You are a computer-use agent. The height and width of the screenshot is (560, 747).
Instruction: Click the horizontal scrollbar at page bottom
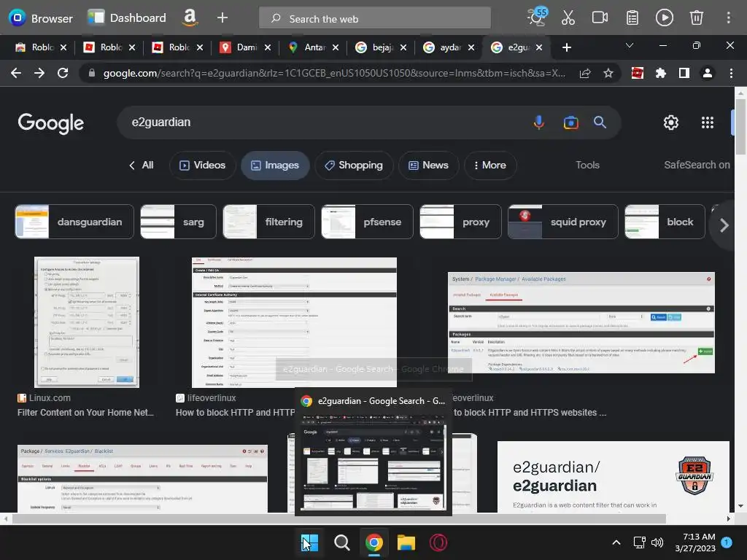338,518
